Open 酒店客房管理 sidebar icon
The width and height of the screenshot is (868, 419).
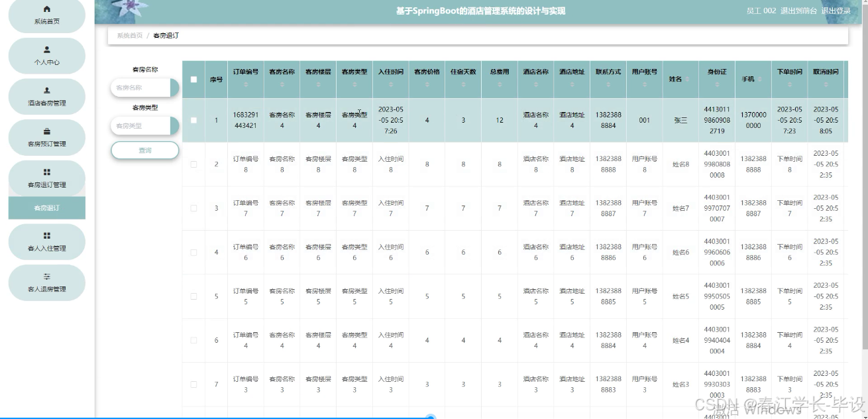(x=46, y=90)
